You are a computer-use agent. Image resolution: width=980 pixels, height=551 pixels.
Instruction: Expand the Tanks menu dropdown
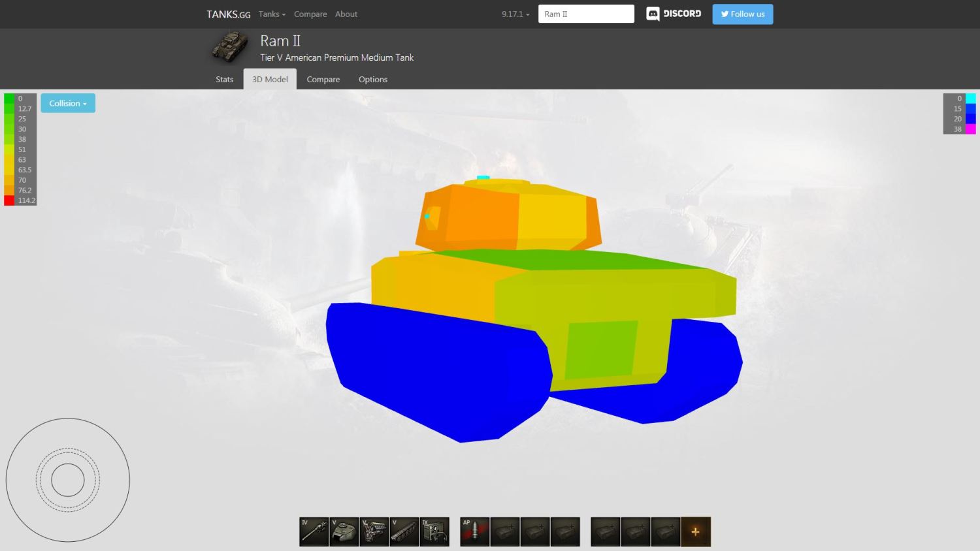pos(272,14)
